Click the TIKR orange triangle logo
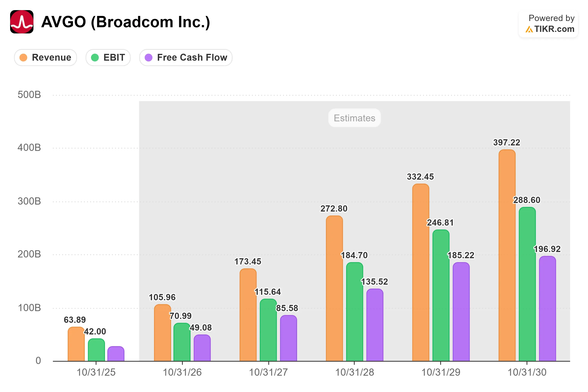The image size is (588, 392). pyautogui.click(x=529, y=30)
